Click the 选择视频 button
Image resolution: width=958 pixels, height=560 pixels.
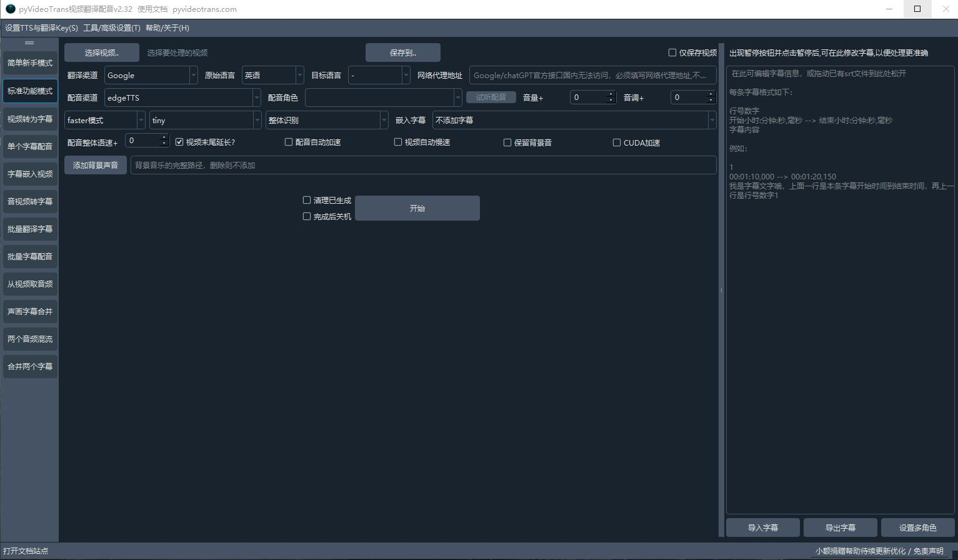tap(101, 52)
